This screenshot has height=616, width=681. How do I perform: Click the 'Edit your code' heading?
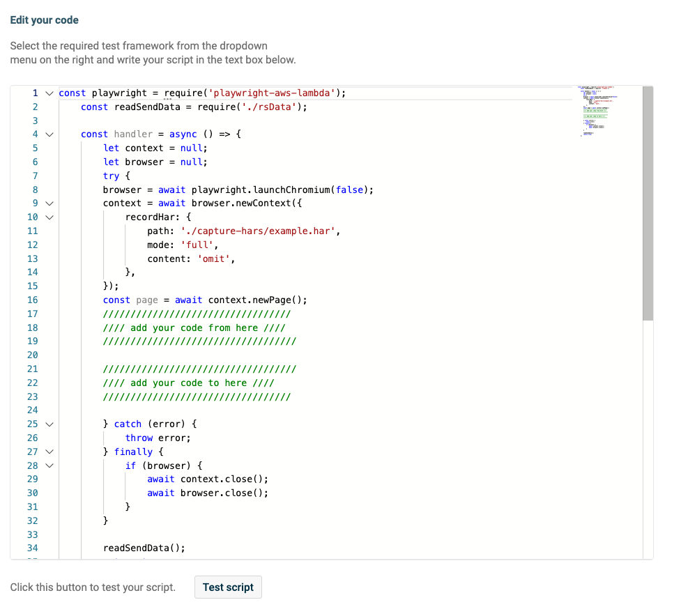(x=44, y=20)
